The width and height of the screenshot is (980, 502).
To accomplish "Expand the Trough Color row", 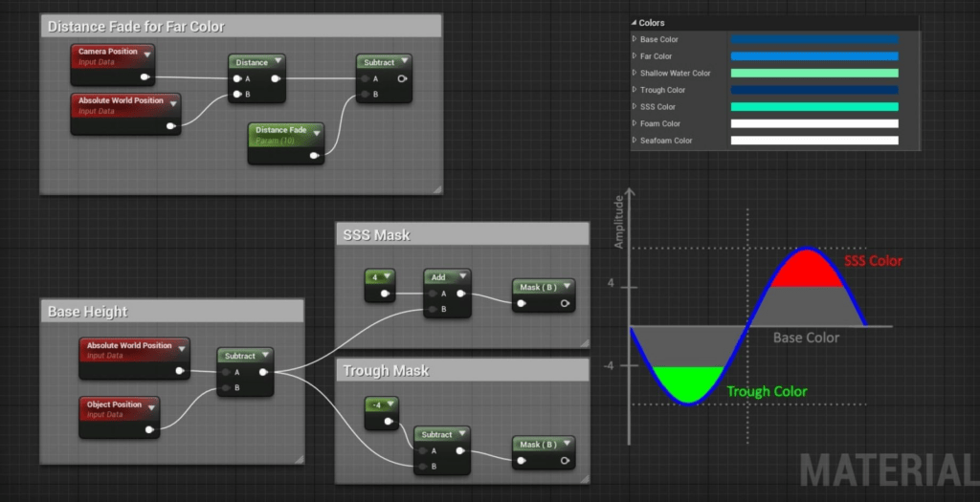I will [635, 89].
